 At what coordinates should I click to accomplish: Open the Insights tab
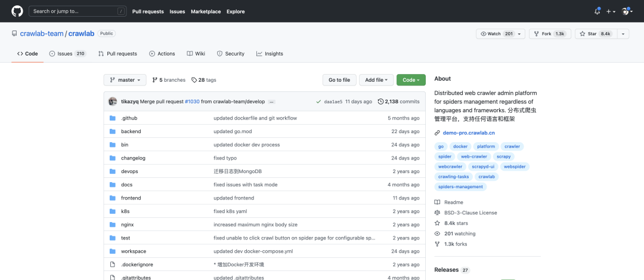click(x=270, y=54)
